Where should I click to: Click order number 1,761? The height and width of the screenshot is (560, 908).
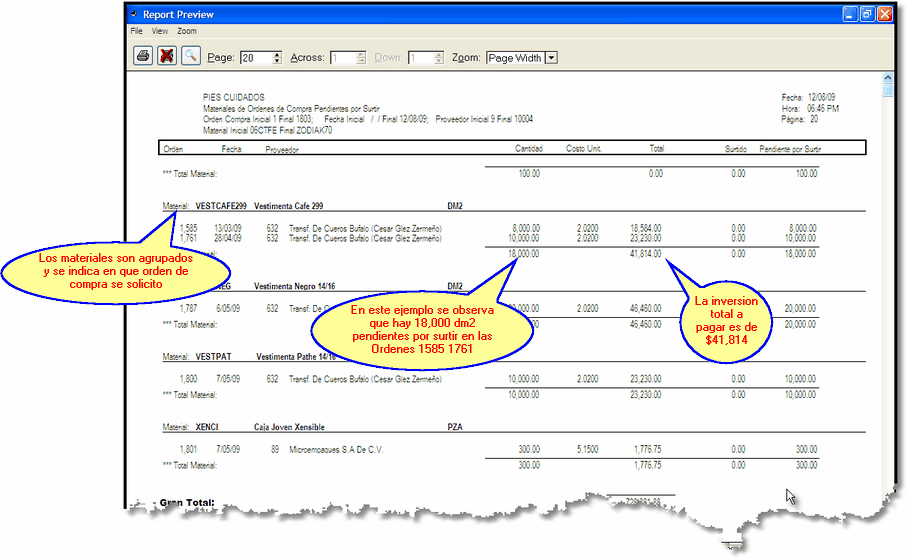[188, 238]
